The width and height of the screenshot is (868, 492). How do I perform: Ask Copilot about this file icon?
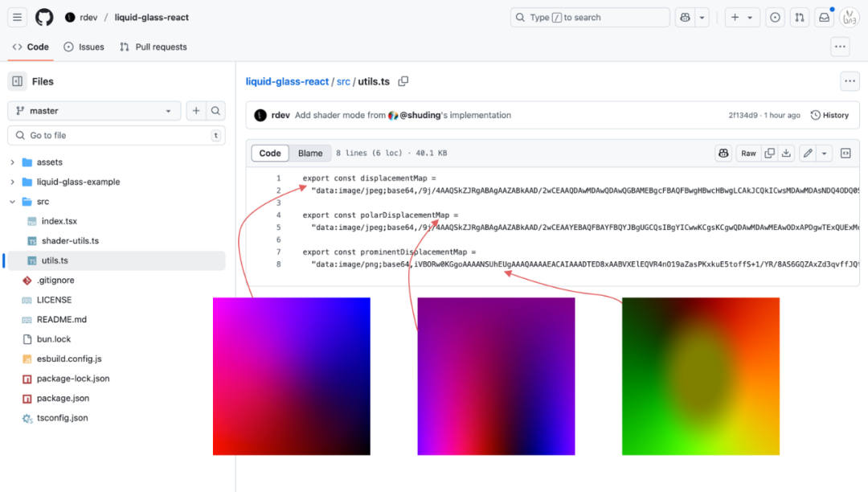(x=723, y=154)
